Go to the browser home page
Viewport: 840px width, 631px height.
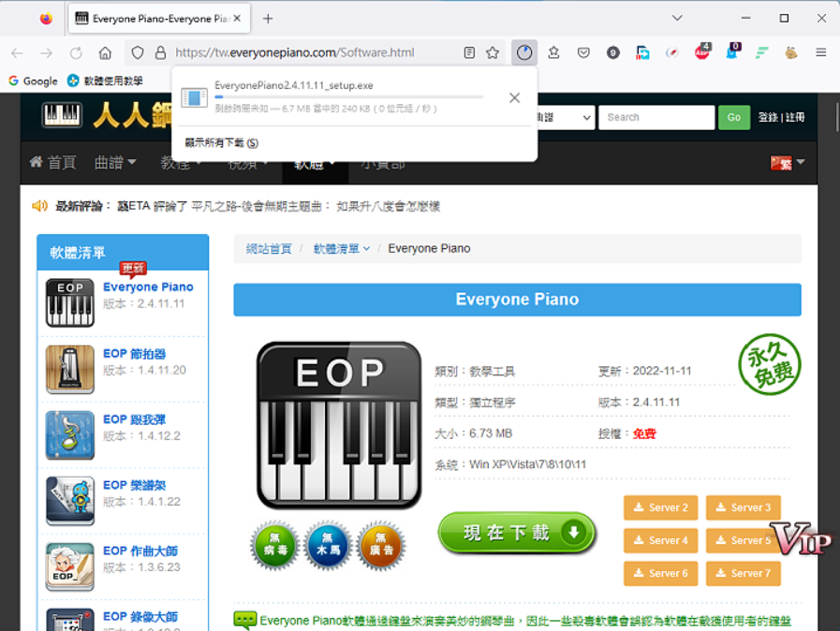105,52
